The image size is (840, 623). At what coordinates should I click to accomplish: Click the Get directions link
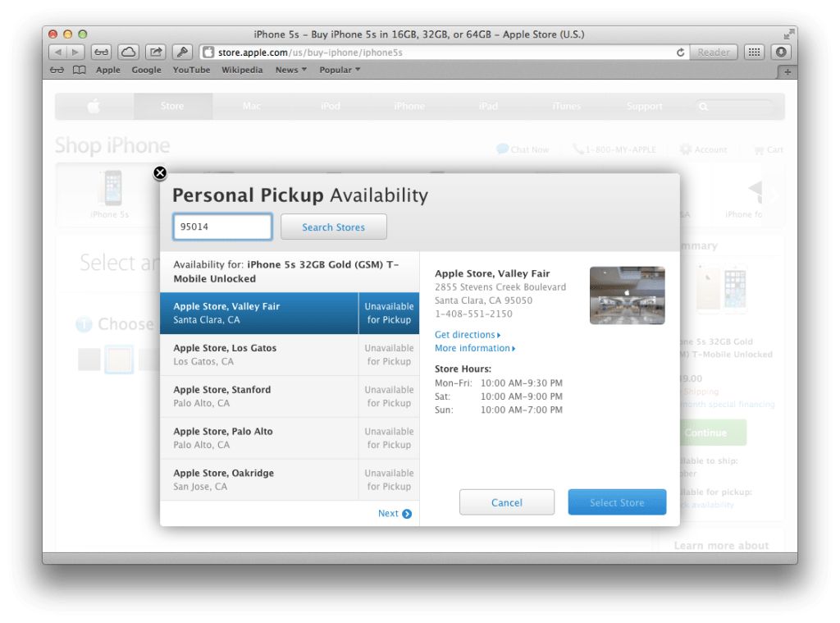[467, 335]
